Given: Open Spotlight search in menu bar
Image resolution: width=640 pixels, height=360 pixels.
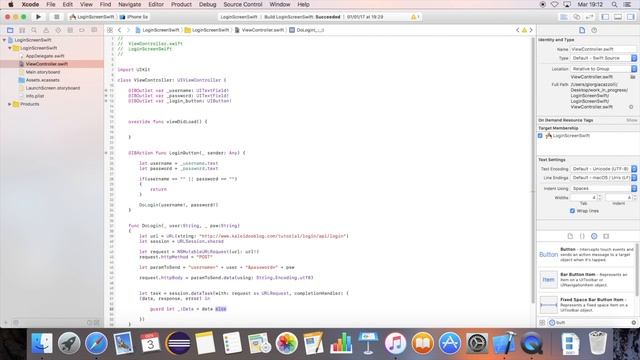Looking at the screenshot, I should 614,4.
